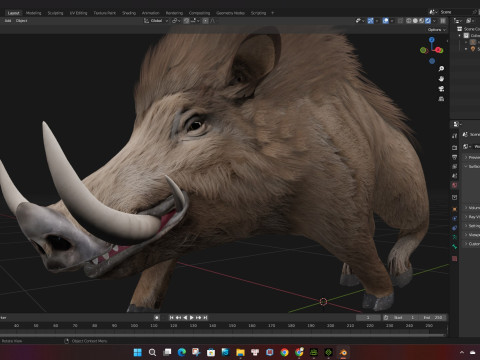Open the Object properties tab
The width and height of the screenshot is (480, 360).
pyautogui.click(x=454, y=209)
